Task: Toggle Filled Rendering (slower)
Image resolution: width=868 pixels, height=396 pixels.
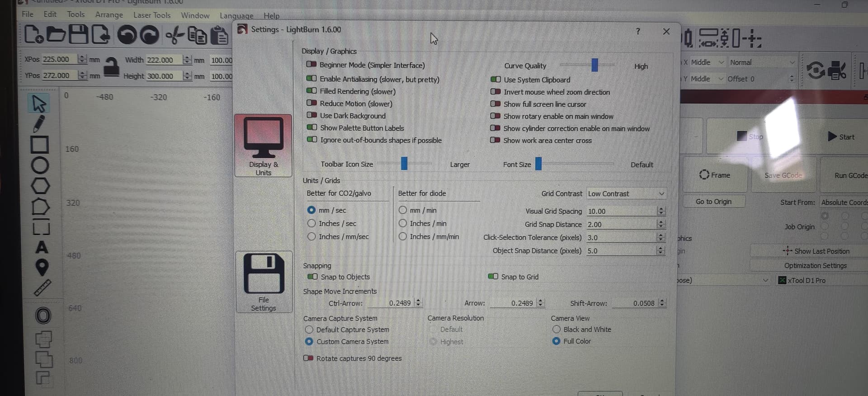Action: point(311,91)
